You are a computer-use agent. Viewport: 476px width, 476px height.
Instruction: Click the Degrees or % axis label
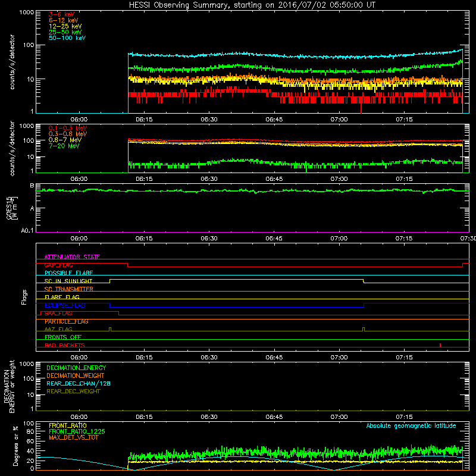tap(16, 446)
